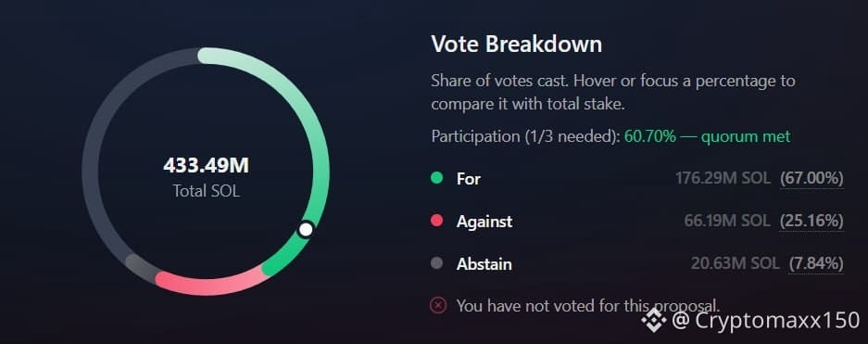This screenshot has height=344, width=868.
Task: Click the For percentage (67.00%)
Action: 811,178
